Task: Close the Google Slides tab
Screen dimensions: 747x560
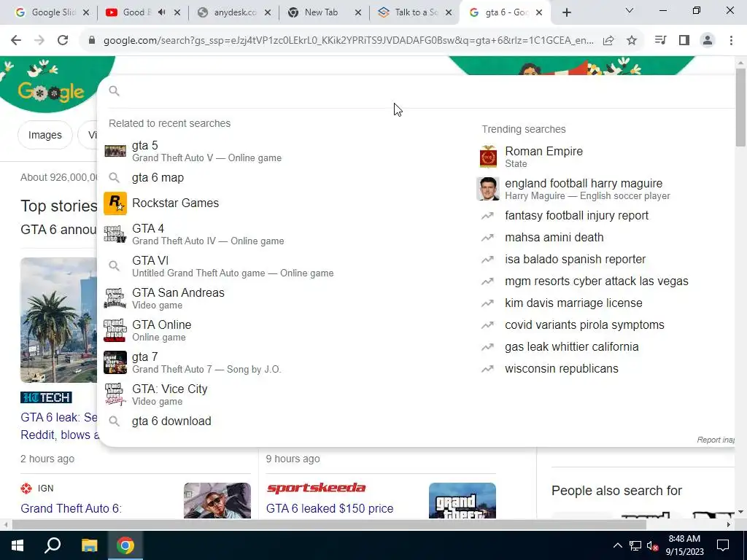Action: click(x=86, y=12)
